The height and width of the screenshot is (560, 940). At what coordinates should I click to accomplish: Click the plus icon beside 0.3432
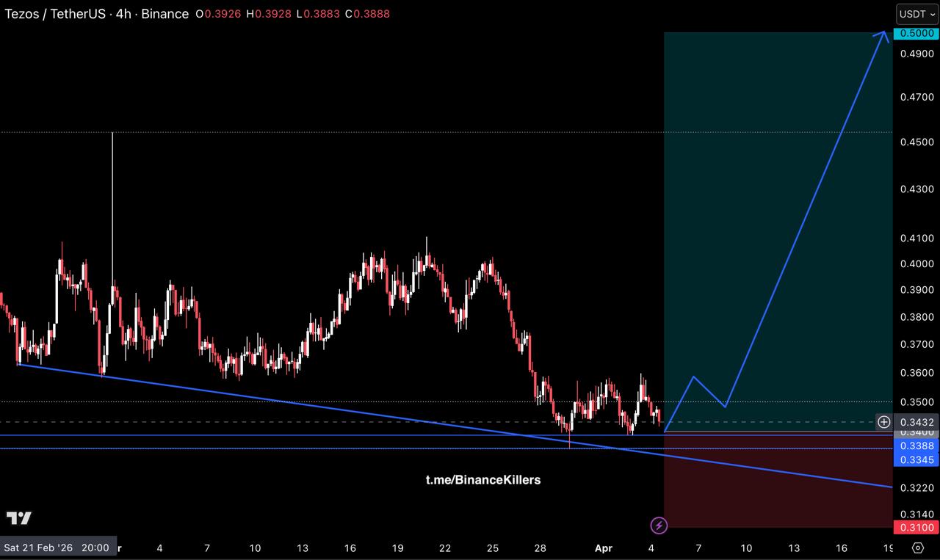coord(884,422)
